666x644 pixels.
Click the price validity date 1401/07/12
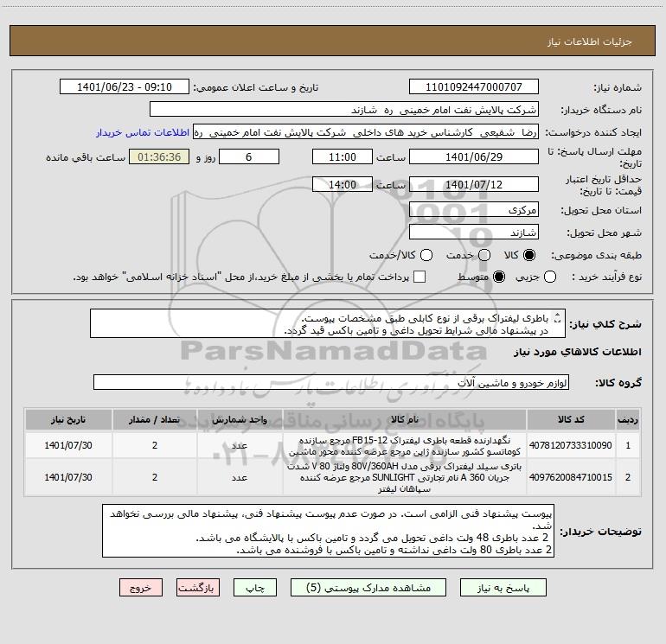pyautogui.click(x=474, y=184)
